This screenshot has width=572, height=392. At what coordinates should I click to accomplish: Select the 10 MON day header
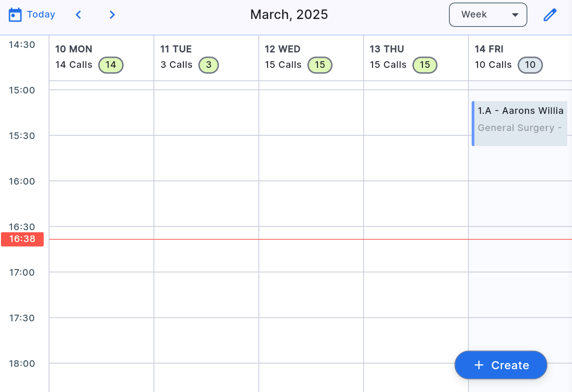(x=74, y=49)
